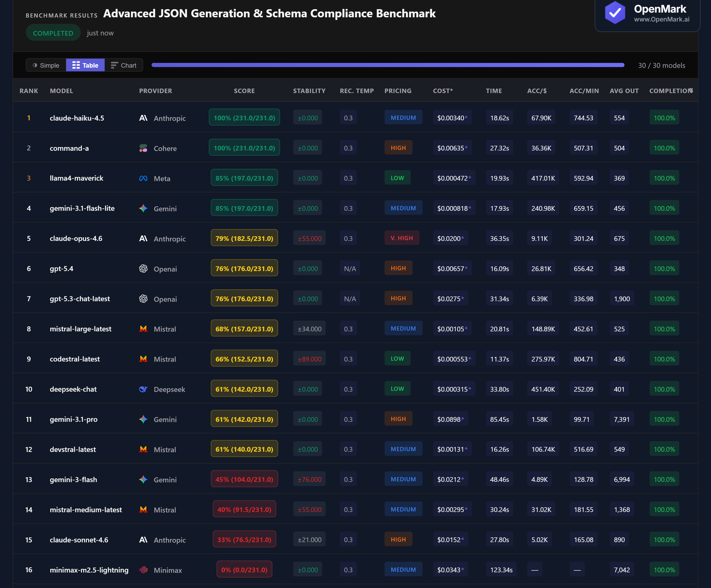Select the Mistral icon beside devstral-latest
The image size is (711, 588).
pyautogui.click(x=144, y=449)
